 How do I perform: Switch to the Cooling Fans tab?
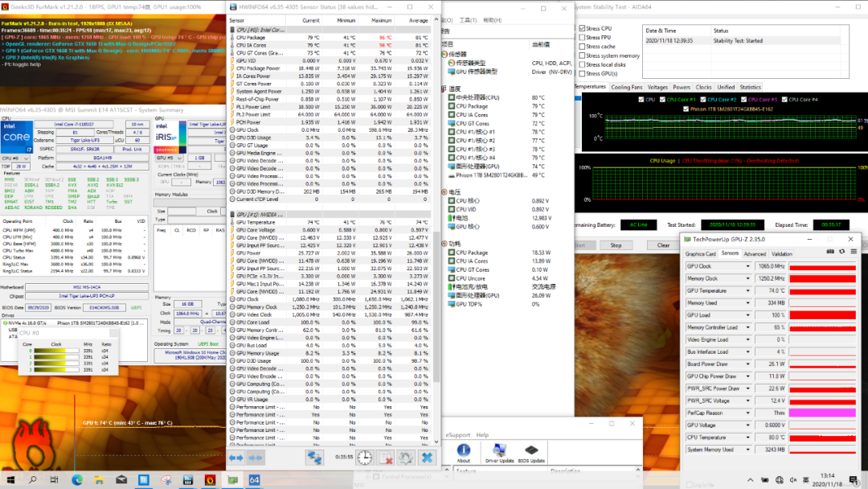[x=626, y=87]
